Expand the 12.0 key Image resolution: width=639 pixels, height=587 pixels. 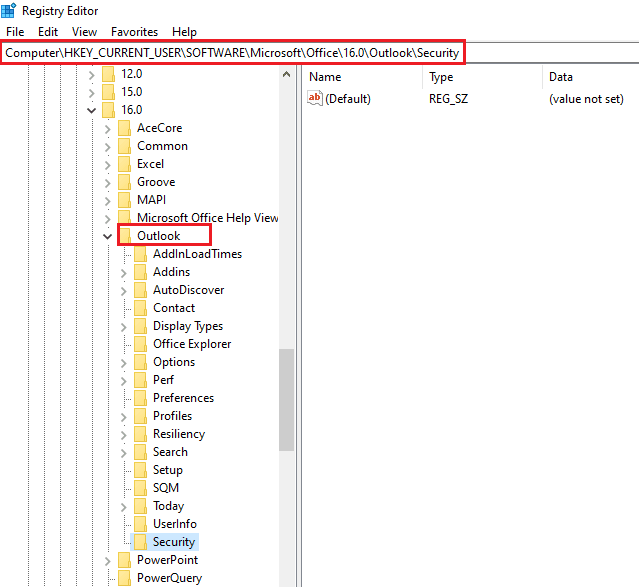(x=91, y=75)
